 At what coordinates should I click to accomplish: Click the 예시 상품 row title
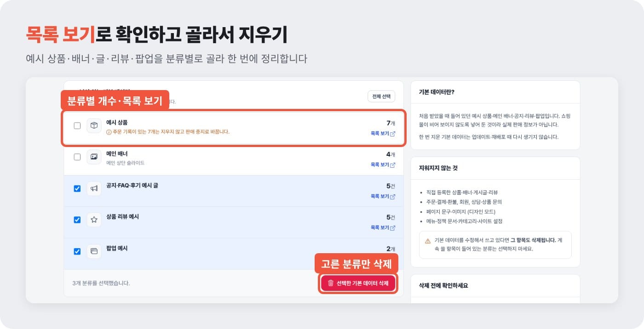pyautogui.click(x=117, y=122)
